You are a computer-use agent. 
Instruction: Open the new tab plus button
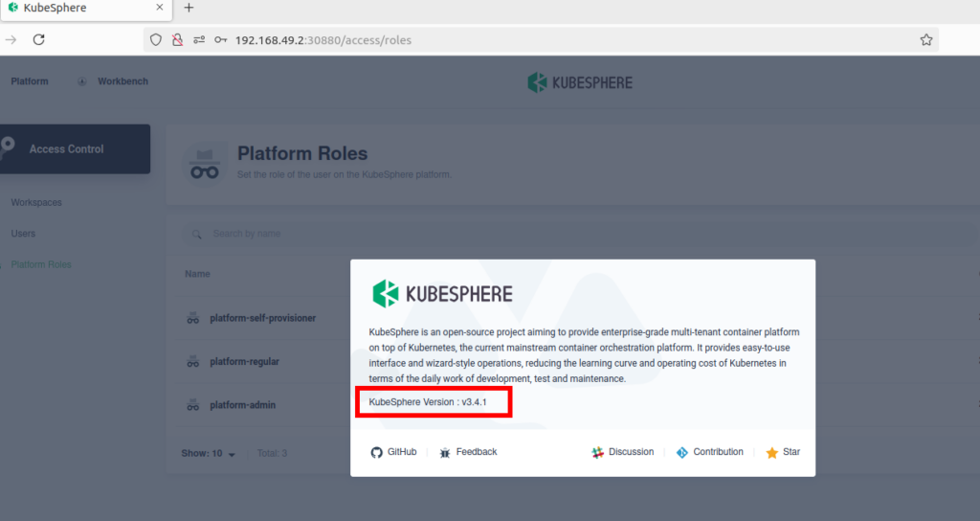189,8
